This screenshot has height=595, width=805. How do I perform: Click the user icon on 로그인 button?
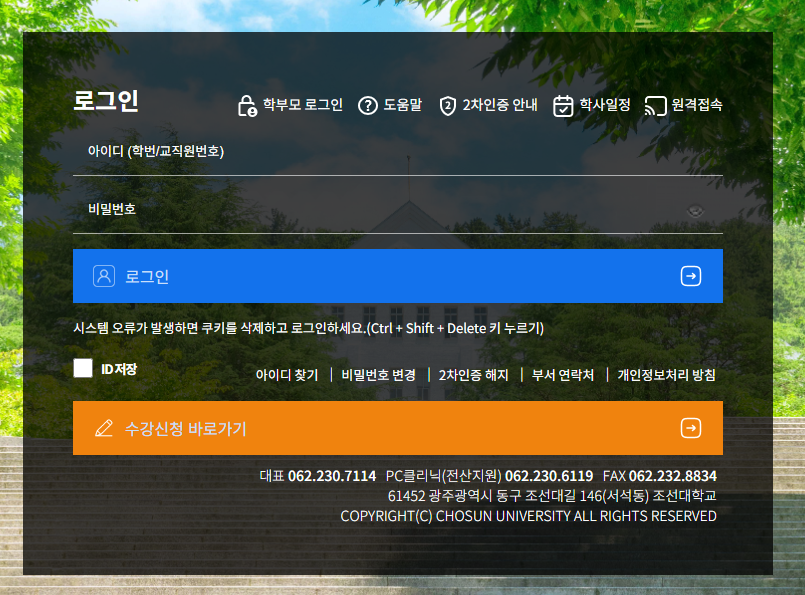pyautogui.click(x=104, y=276)
